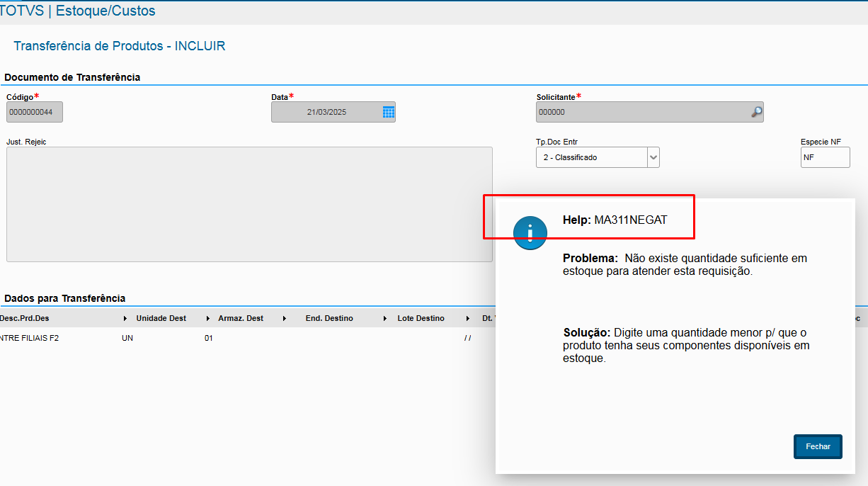Click the blue info icon in Help dialog
Image resolution: width=868 pixels, height=486 pixels.
530,232
